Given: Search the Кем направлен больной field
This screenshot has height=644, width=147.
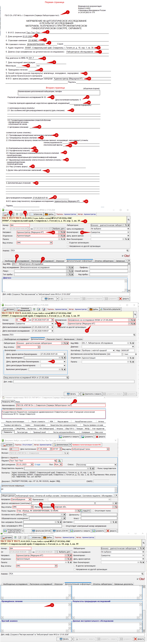Looking at the screenshot, I should [58, 522].
